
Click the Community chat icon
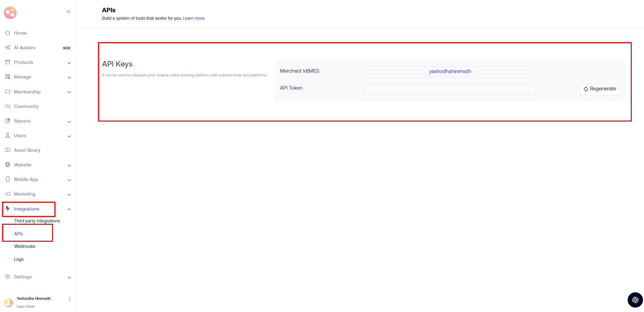[7, 106]
